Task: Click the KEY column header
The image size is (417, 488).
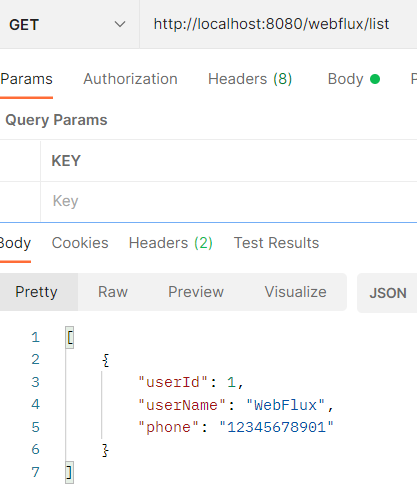Action: tap(66, 161)
